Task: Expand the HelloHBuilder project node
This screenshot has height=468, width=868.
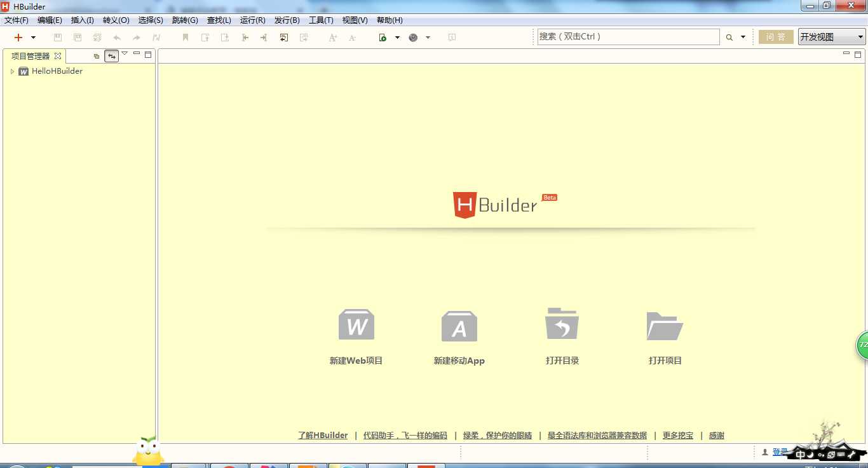Action: [12, 71]
